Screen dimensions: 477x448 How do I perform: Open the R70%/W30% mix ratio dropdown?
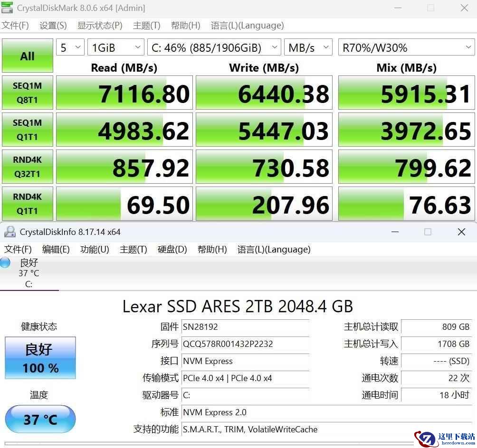point(406,47)
